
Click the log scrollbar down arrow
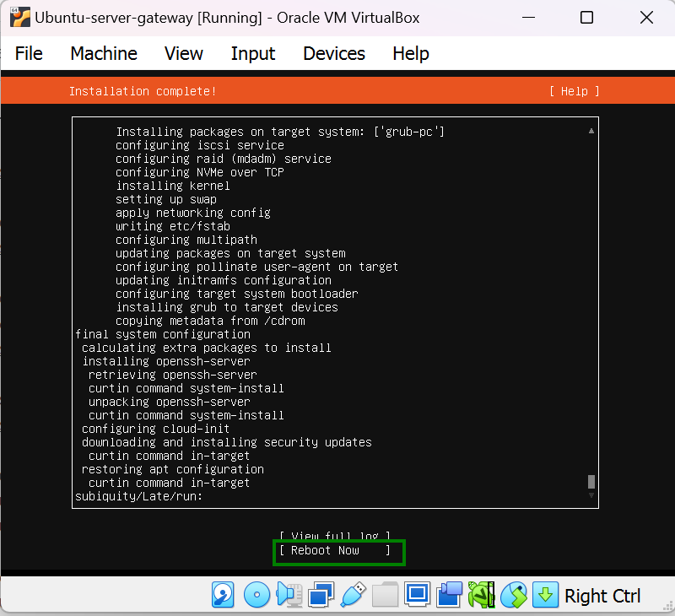[x=591, y=495]
